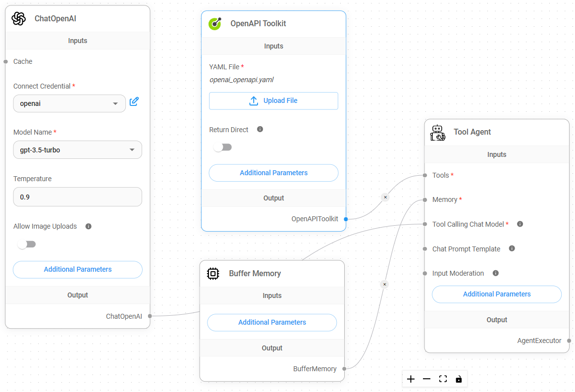
Task: Click the fit view icon
Action: coord(443,379)
